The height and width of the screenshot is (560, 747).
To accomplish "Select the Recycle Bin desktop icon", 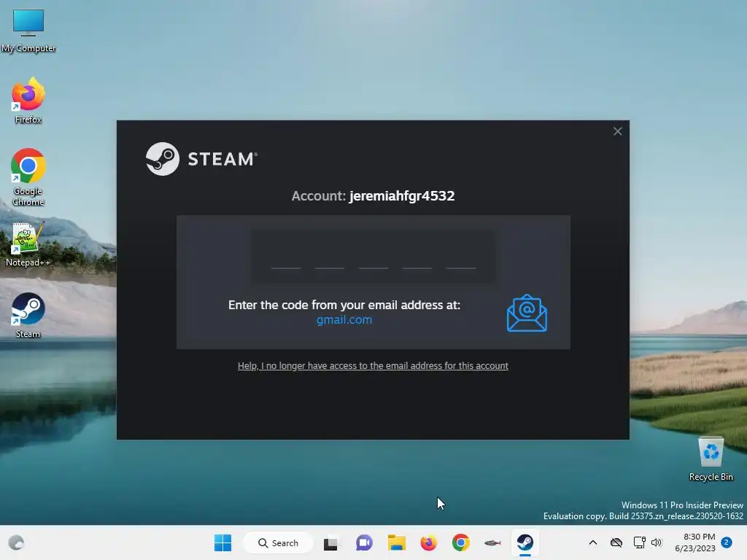I will click(x=711, y=459).
